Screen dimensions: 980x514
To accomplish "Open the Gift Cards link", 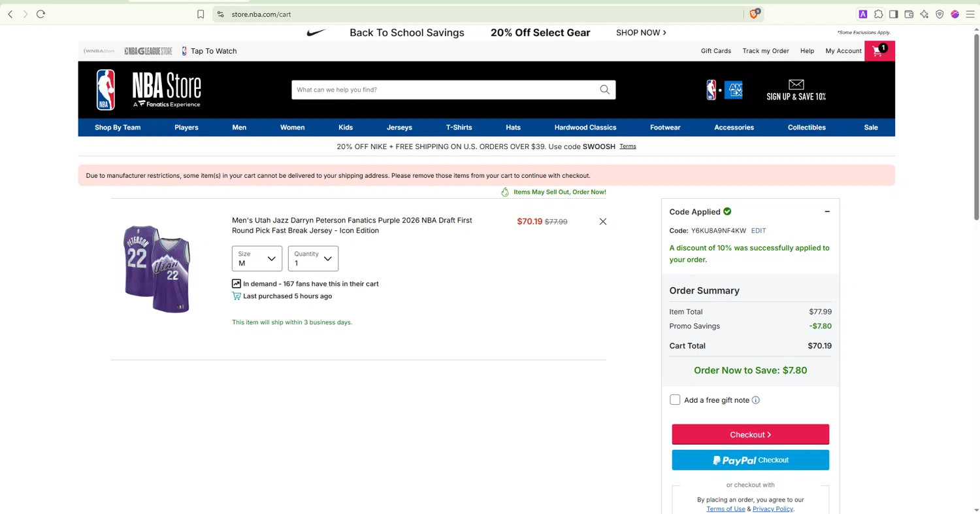I will (716, 51).
